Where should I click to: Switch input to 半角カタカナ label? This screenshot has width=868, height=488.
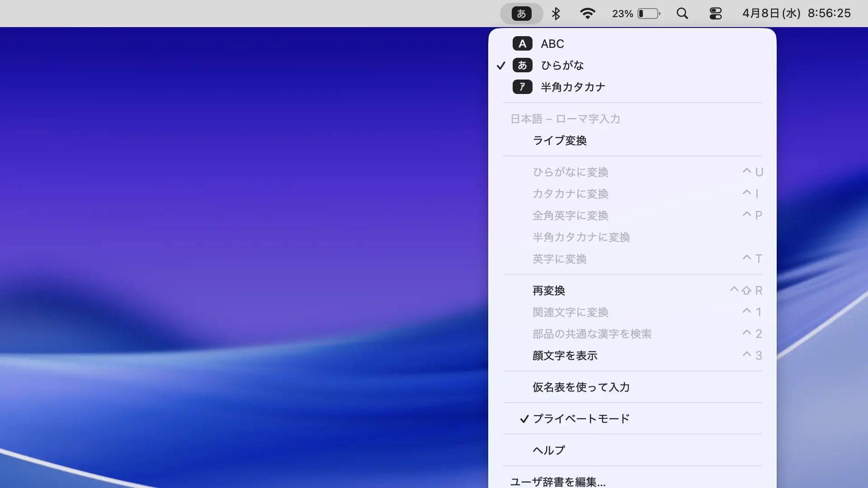click(573, 87)
